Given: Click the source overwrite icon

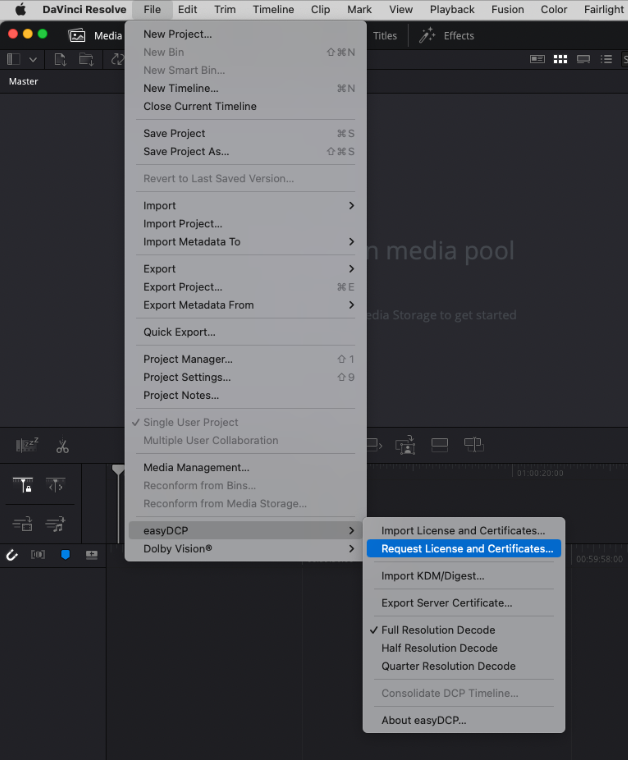Looking at the screenshot, I should (473, 444).
